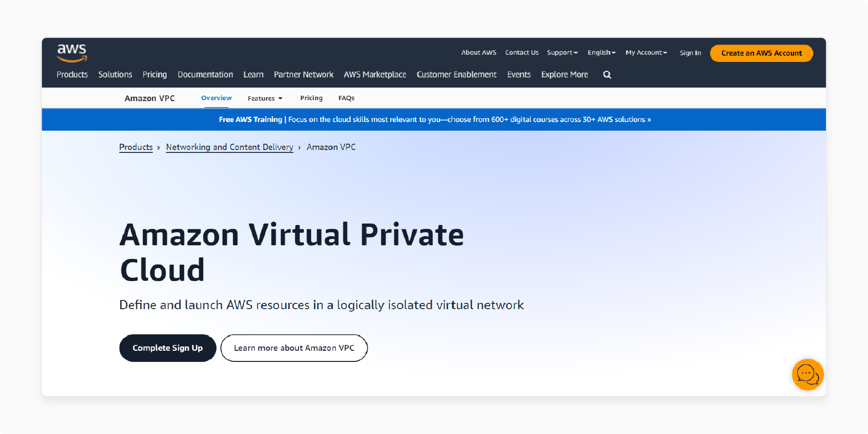Open the search magnifier icon

pyautogui.click(x=607, y=75)
